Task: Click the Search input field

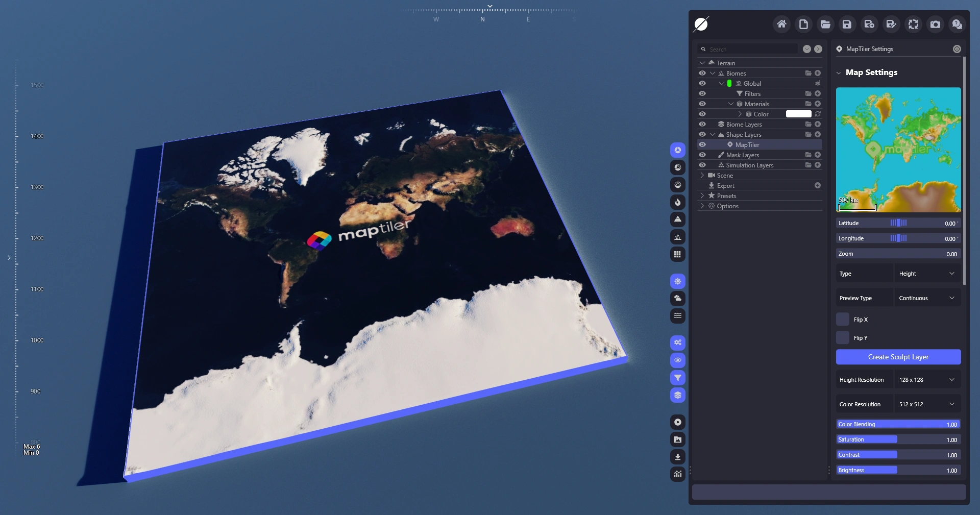Action: (748, 49)
